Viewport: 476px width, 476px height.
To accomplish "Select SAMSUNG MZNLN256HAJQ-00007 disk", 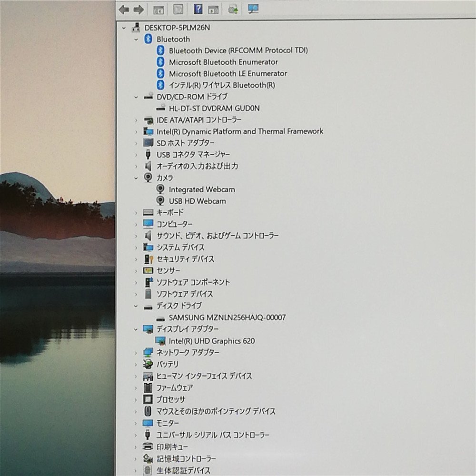I will pos(228,317).
